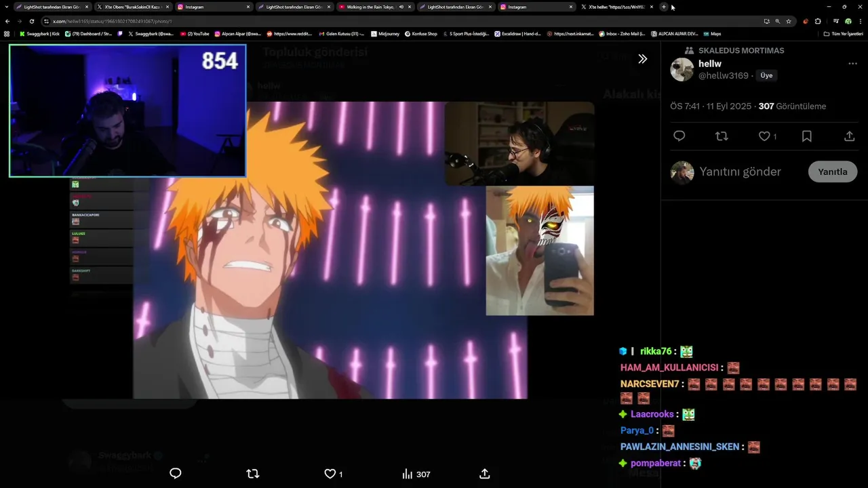Open Excalidraw bookmark

click(x=517, y=33)
